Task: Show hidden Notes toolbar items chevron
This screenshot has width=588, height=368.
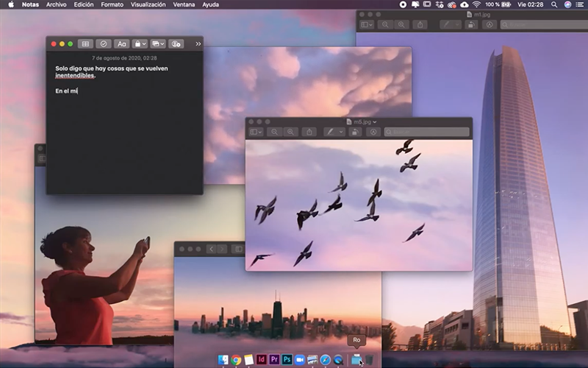Action: [x=198, y=44]
